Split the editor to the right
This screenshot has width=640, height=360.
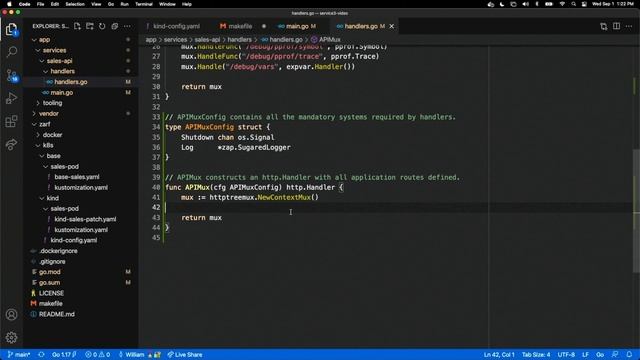(616, 26)
